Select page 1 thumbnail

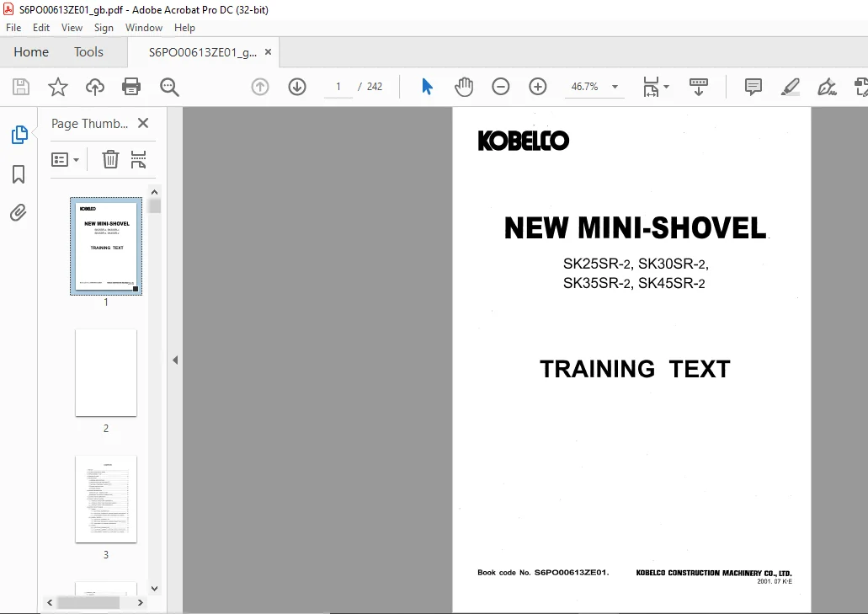point(106,247)
